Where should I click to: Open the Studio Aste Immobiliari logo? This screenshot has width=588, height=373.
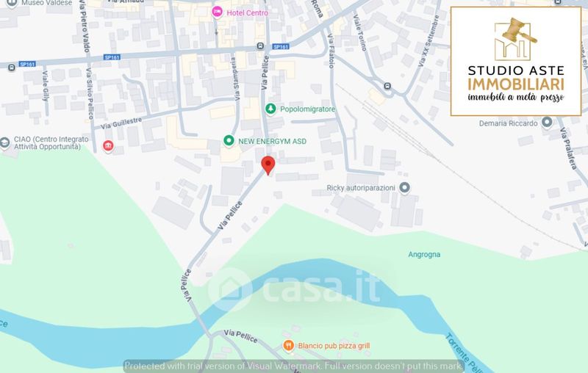click(516, 61)
